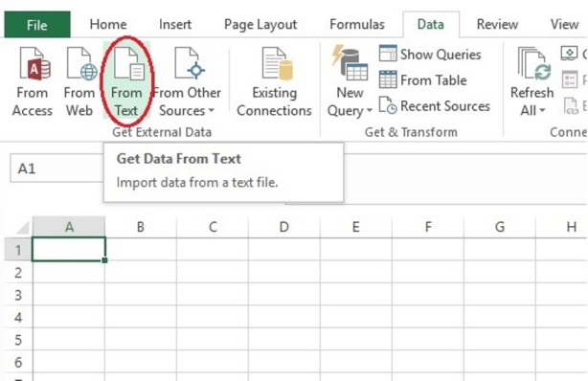Click the Select All corner triangle
The height and width of the screenshot is (381, 588).
pos(23,227)
